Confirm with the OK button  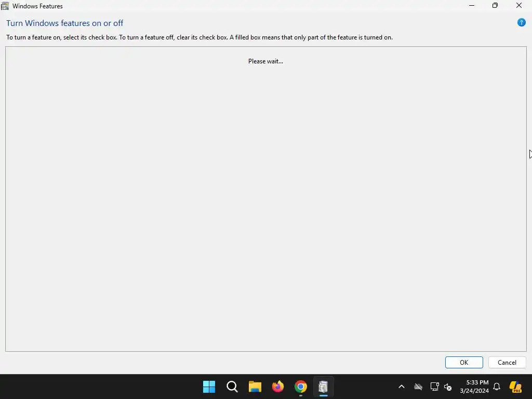pos(464,362)
